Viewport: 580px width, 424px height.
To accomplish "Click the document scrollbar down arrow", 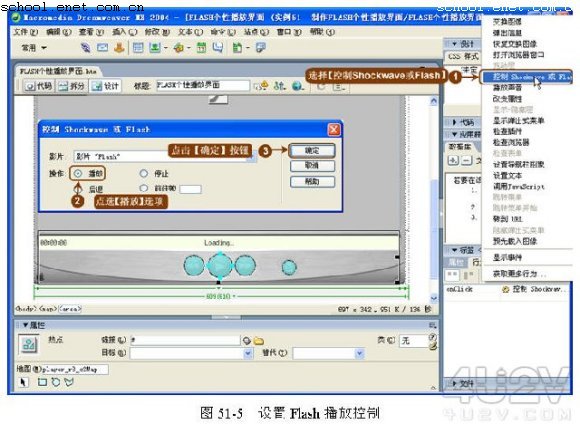I will 434,298.
